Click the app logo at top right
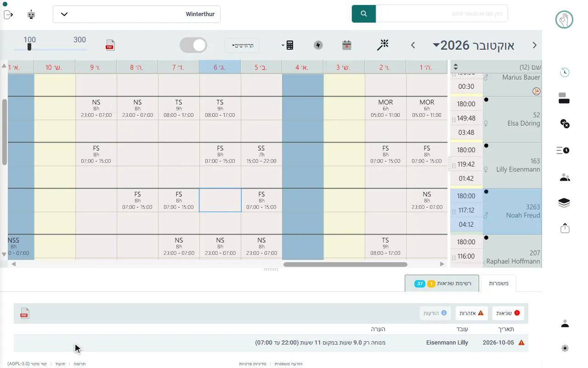This screenshot has height=368, width=588. click(564, 20)
